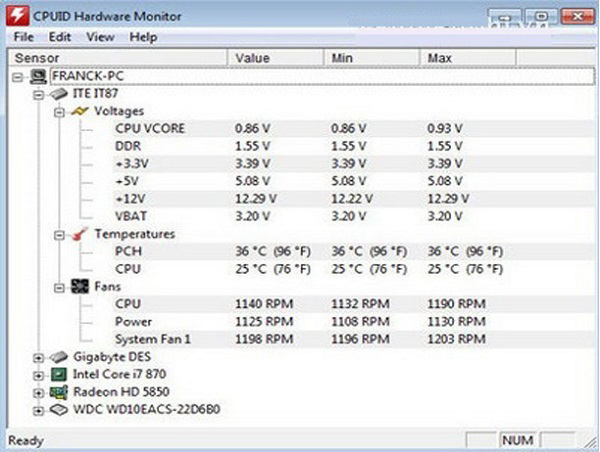Click the Value column header
Image resolution: width=600 pixels, height=452 pixels.
[x=276, y=58]
